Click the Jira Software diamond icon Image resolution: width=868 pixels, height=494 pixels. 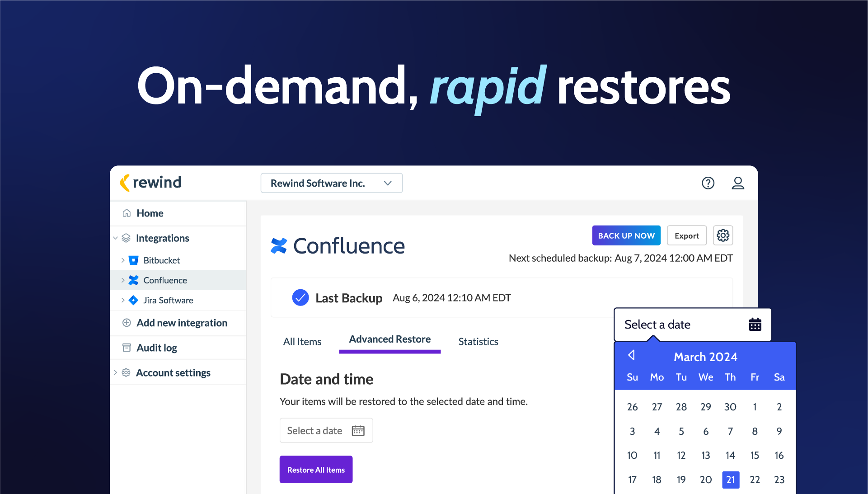(x=133, y=300)
